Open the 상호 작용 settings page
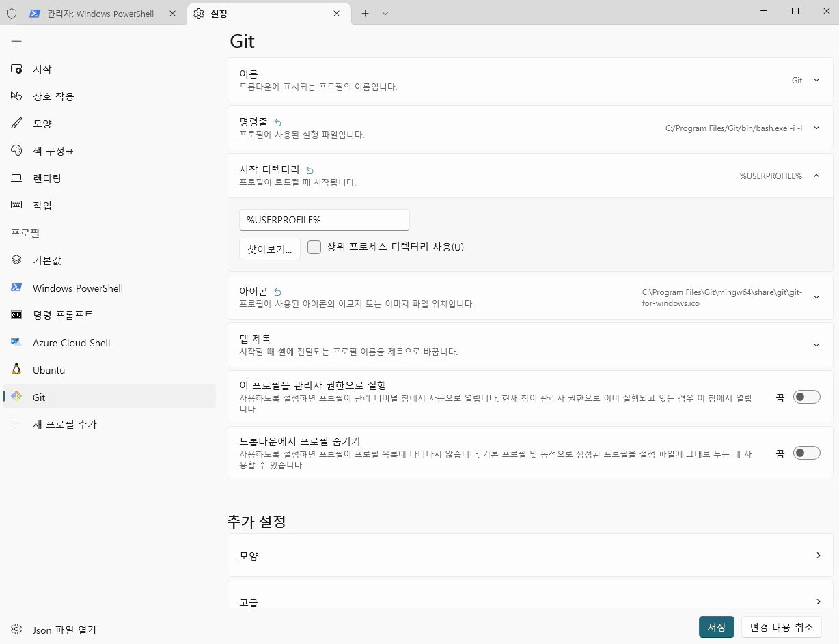This screenshot has width=839, height=644. [x=109, y=96]
